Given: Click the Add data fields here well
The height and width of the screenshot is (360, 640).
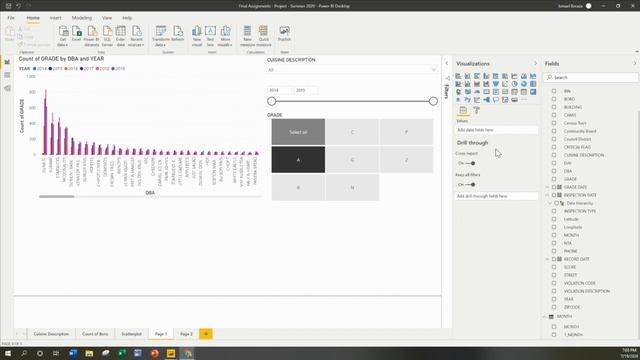Looking at the screenshot, I should click(496, 130).
